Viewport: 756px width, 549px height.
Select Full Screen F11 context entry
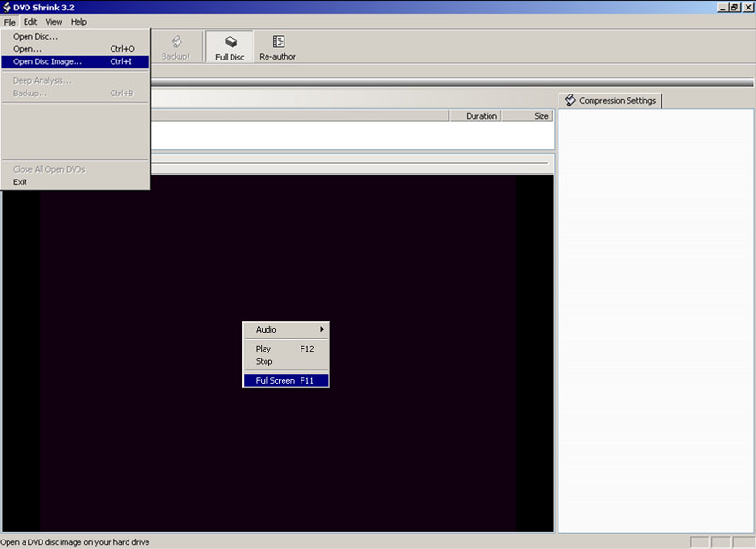click(x=286, y=380)
